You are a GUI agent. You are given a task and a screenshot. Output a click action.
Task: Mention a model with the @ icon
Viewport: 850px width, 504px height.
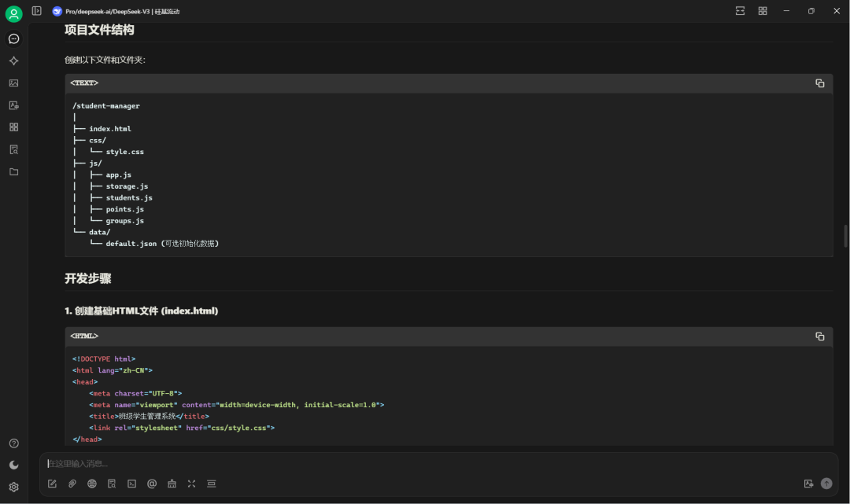tap(152, 484)
